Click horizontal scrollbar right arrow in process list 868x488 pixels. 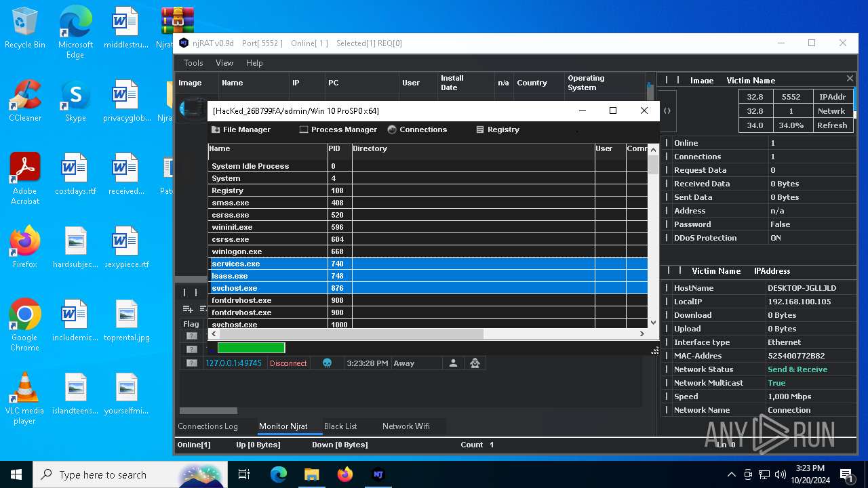(x=642, y=333)
